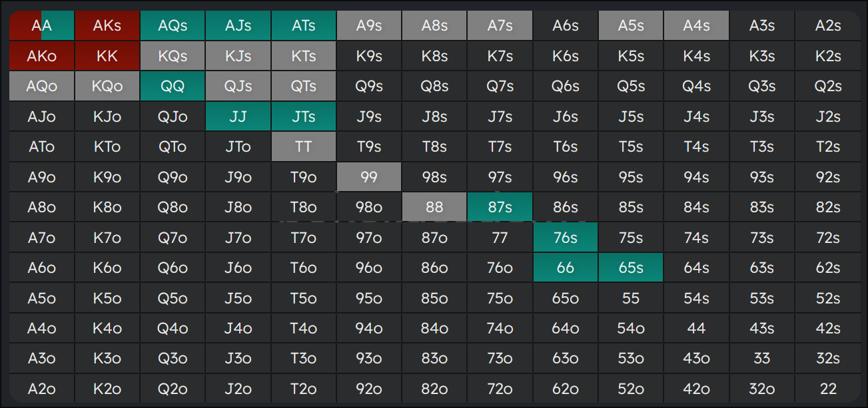Click the red AKs hand cell
The width and height of the screenshot is (868, 408).
[107, 26]
